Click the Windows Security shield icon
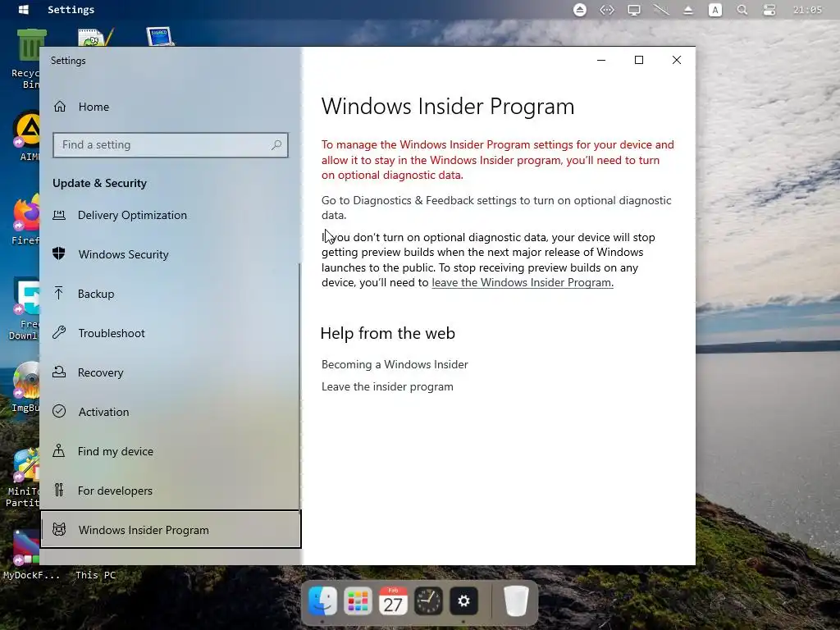Image resolution: width=840 pixels, height=630 pixels. pyautogui.click(x=59, y=254)
